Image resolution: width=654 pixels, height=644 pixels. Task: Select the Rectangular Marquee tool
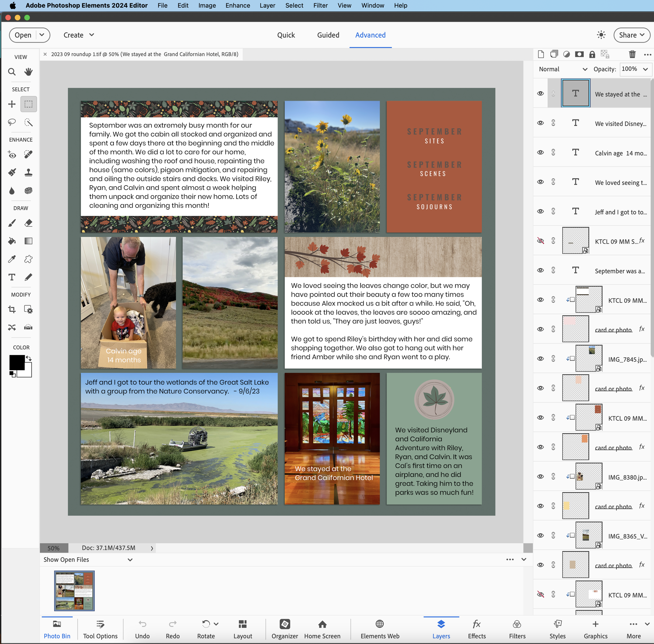tap(29, 104)
